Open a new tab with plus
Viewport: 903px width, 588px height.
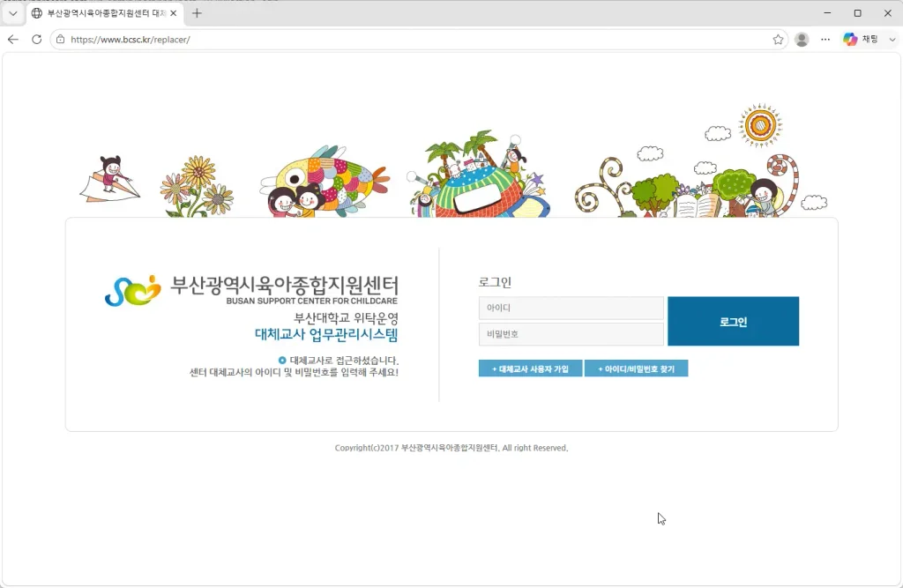[x=197, y=13]
